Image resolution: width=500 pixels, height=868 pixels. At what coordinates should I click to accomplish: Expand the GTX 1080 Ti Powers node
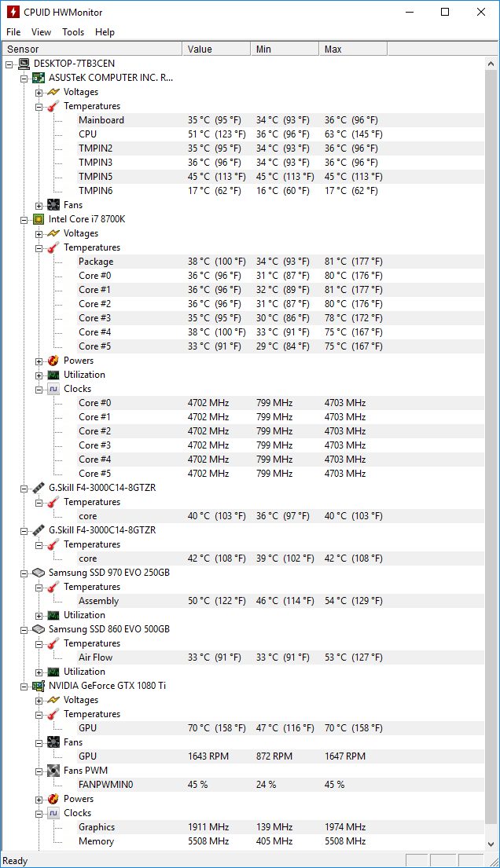[x=39, y=800]
